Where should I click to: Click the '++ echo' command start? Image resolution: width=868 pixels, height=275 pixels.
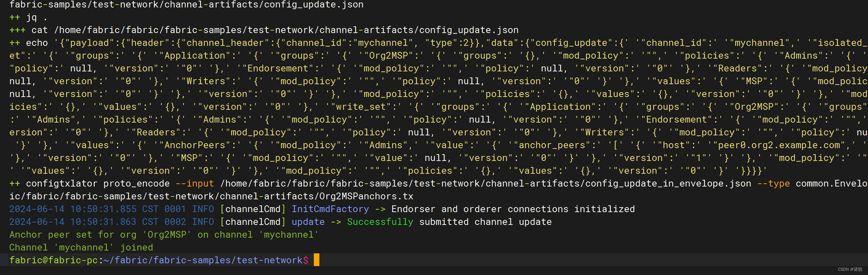[28, 43]
